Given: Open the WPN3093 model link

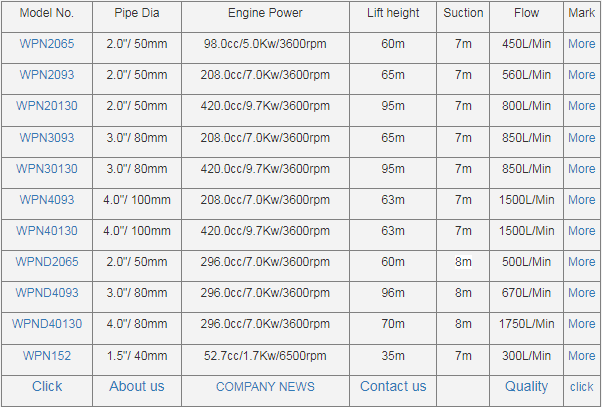Looking at the screenshot, I should pyautogui.click(x=47, y=138).
